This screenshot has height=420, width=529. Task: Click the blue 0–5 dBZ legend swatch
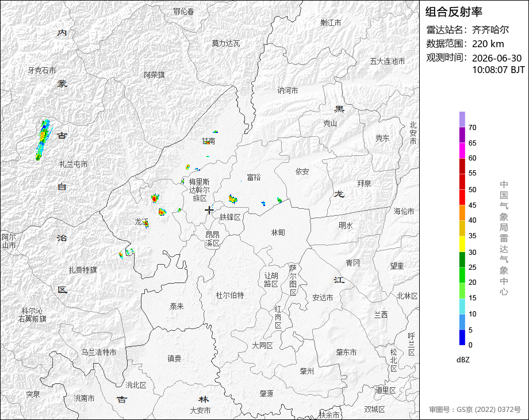462,337
